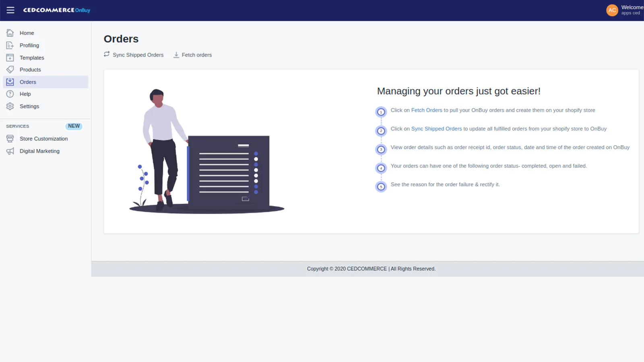Click the download arrow fetch icon

click(176, 55)
